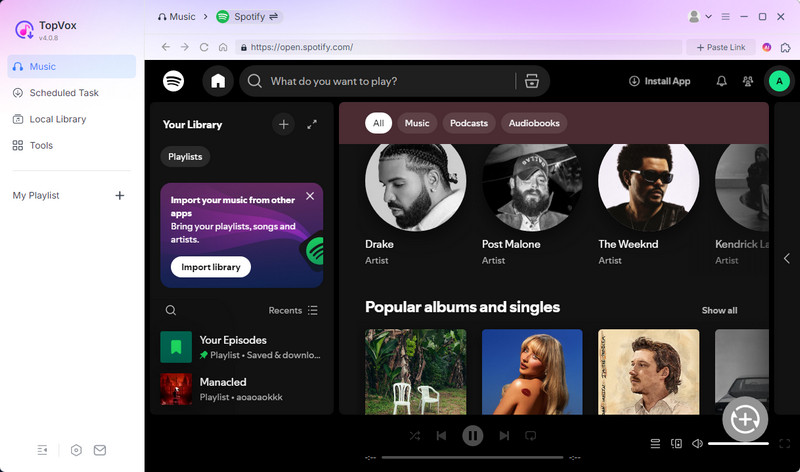Toggle shuffle in the player
This screenshot has height=472, width=800.
pyautogui.click(x=414, y=436)
